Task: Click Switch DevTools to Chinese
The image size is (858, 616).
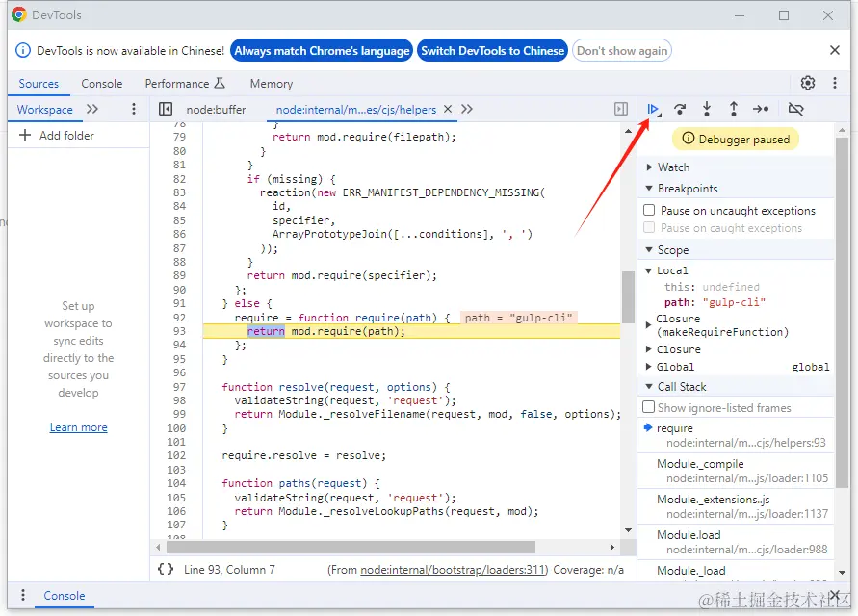Action: 492,50
